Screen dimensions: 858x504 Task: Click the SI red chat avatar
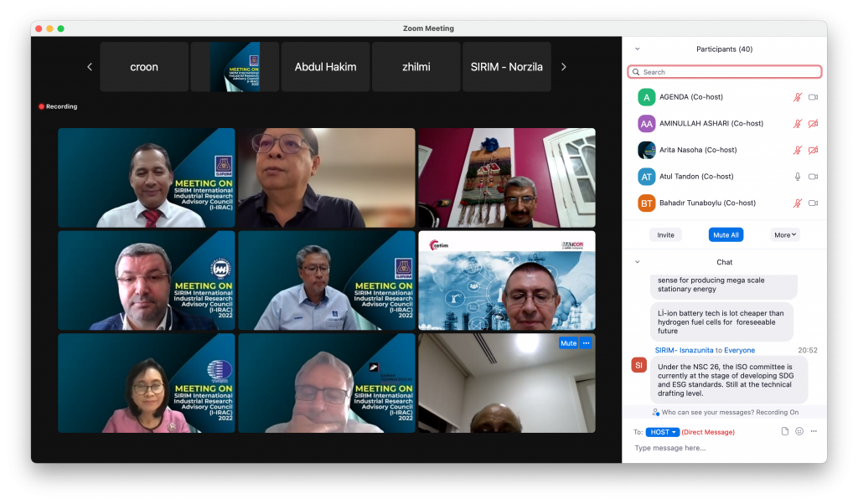638,365
